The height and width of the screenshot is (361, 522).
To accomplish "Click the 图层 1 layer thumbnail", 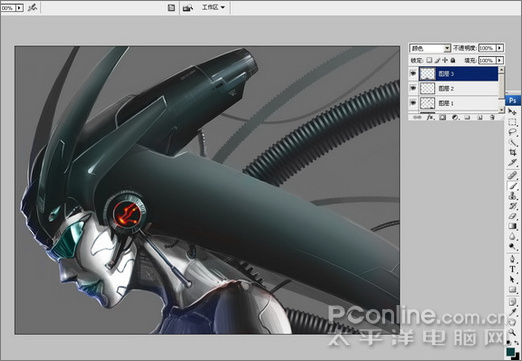I will [427, 103].
